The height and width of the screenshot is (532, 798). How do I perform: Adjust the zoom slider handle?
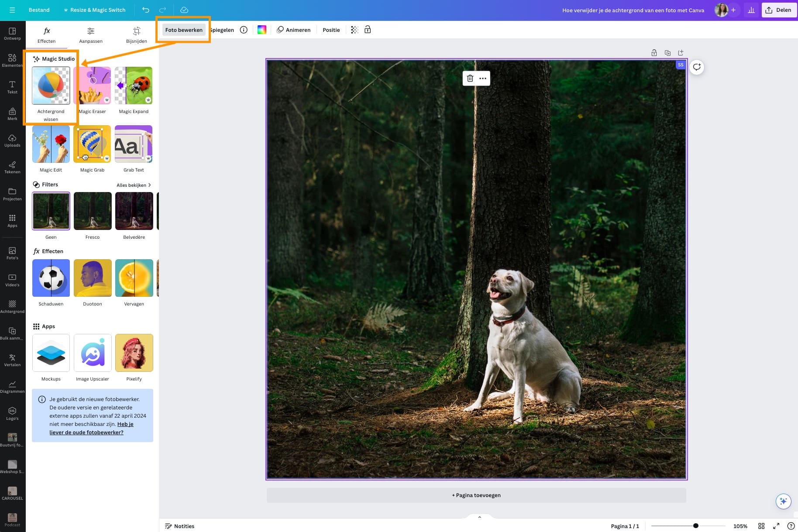(x=696, y=526)
